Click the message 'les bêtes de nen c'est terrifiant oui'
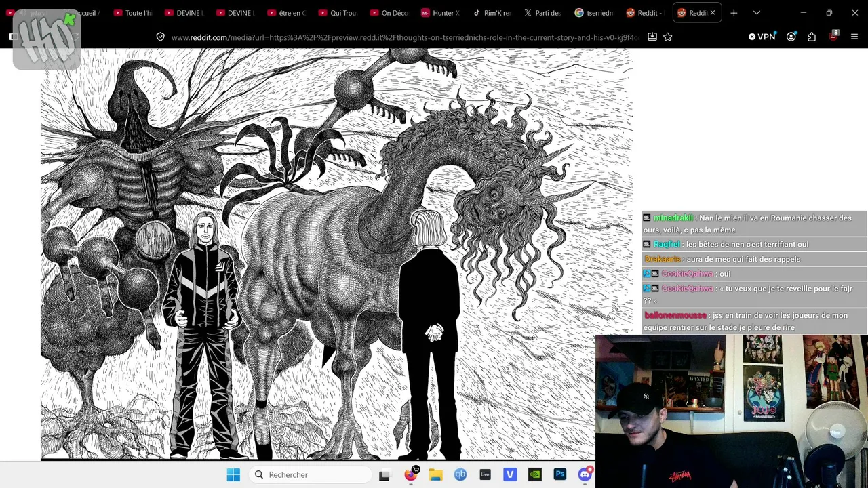This screenshot has height=488, width=868. click(747, 244)
